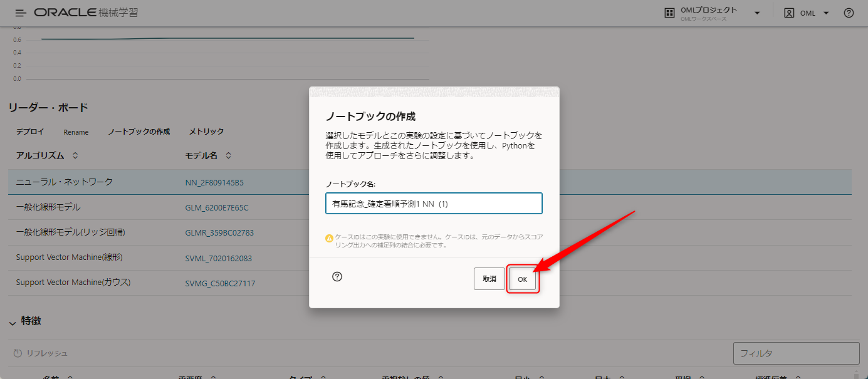This screenshot has height=379, width=868.
Task: Open model SVML_7020162083
Action: [218, 258]
